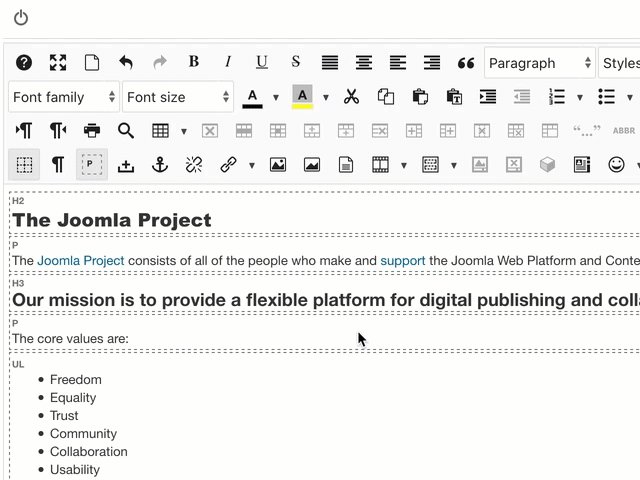Image resolution: width=640 pixels, height=480 pixels.
Task: Expand text color picker arrow
Action: coord(276,98)
